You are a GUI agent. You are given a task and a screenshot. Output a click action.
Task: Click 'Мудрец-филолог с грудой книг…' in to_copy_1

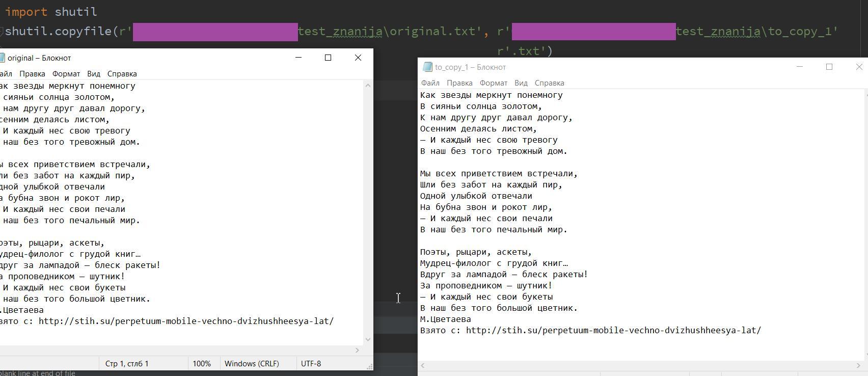[x=494, y=263]
